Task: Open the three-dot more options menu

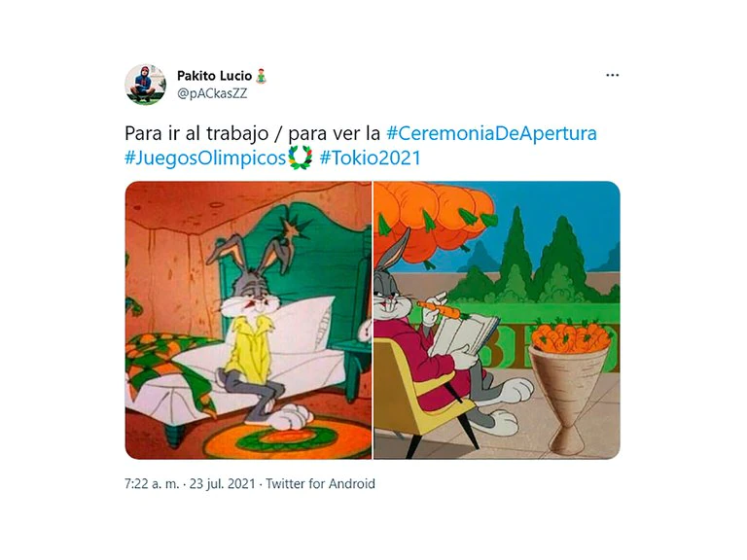Action: pyautogui.click(x=612, y=75)
